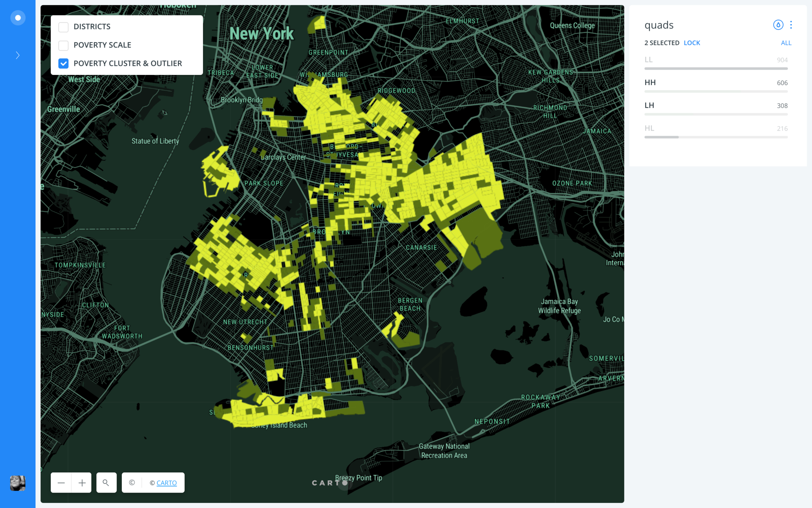Expand the sidebar using the chevron arrow
The width and height of the screenshot is (812, 508).
(18, 55)
